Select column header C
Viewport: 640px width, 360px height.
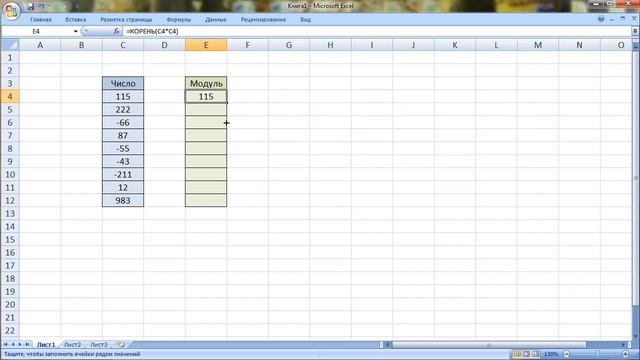tap(123, 45)
